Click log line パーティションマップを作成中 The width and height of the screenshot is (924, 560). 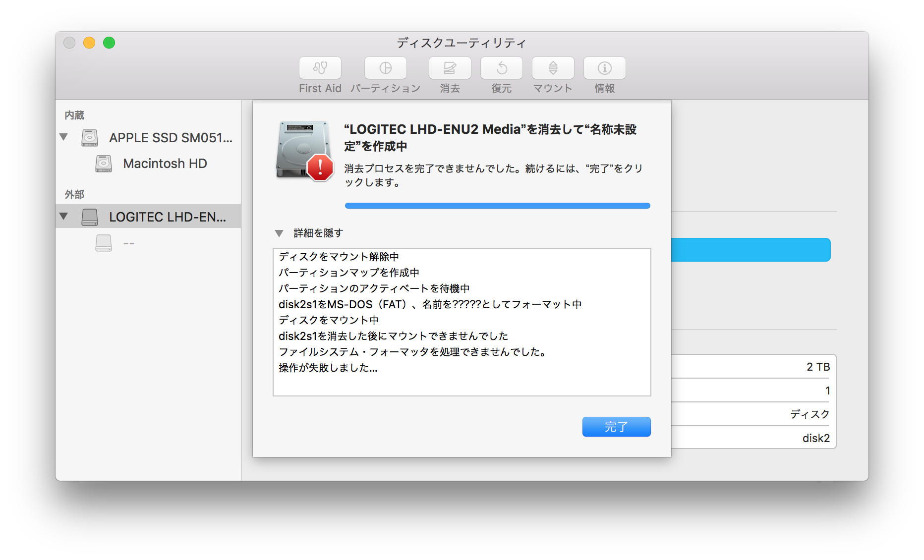pos(349,273)
